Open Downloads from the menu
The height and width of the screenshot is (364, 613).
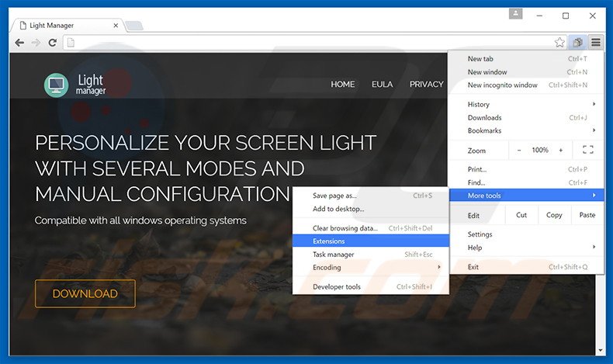(x=526, y=118)
